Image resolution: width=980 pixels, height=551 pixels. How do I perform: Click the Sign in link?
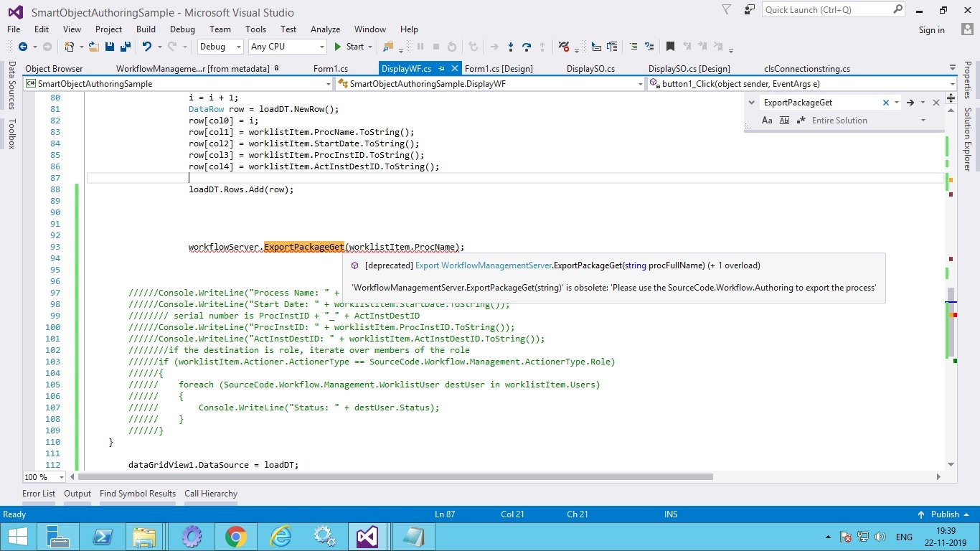click(931, 30)
